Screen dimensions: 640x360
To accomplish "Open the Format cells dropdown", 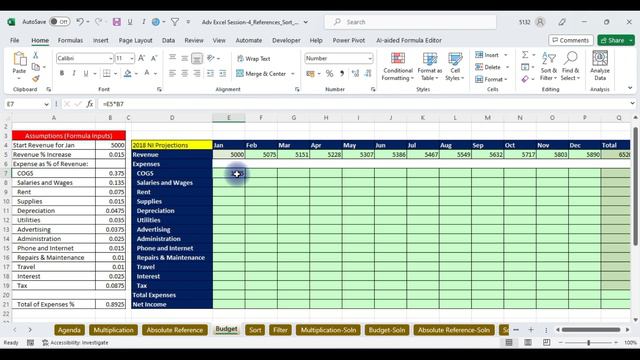I will tap(492, 79).
